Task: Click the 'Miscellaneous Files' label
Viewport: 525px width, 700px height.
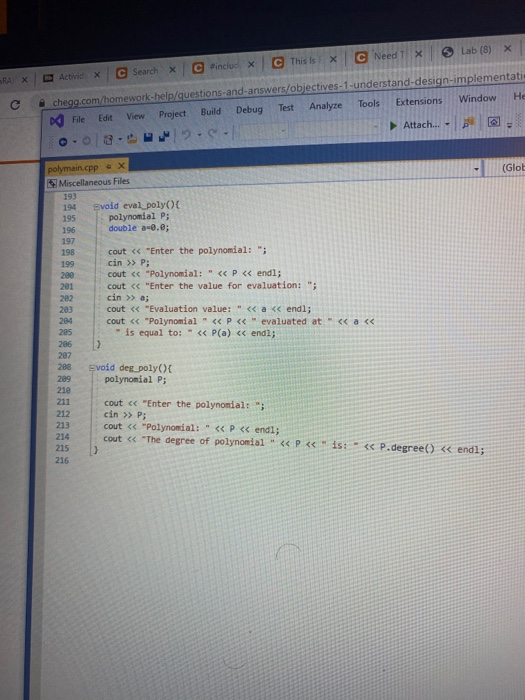Action: tap(94, 182)
